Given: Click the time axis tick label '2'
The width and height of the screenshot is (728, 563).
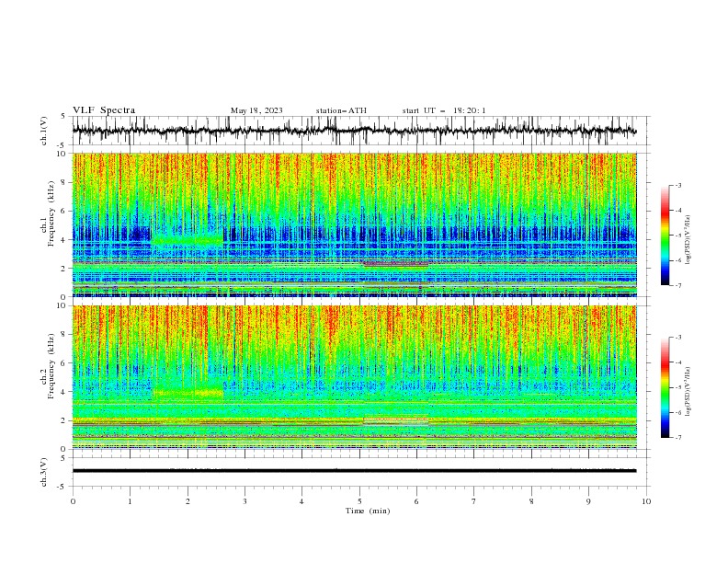Looking at the screenshot, I should pos(188,501).
